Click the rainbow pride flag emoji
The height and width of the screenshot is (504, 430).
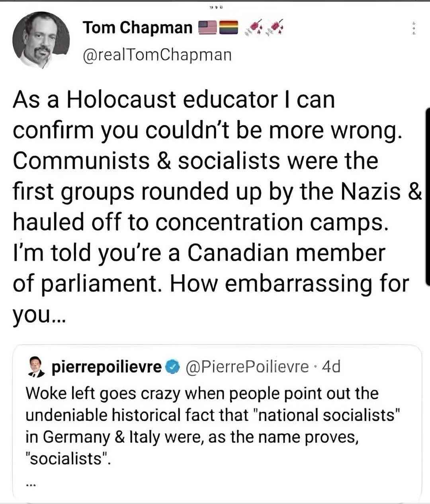pyautogui.click(x=228, y=27)
